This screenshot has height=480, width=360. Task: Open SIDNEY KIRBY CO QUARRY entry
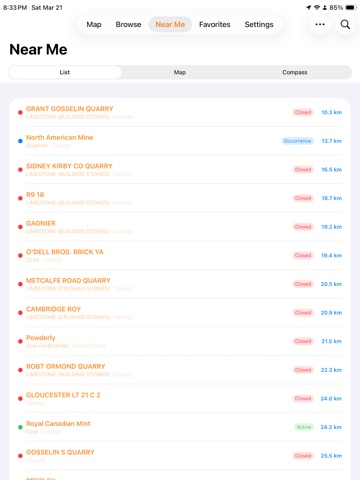click(180, 170)
